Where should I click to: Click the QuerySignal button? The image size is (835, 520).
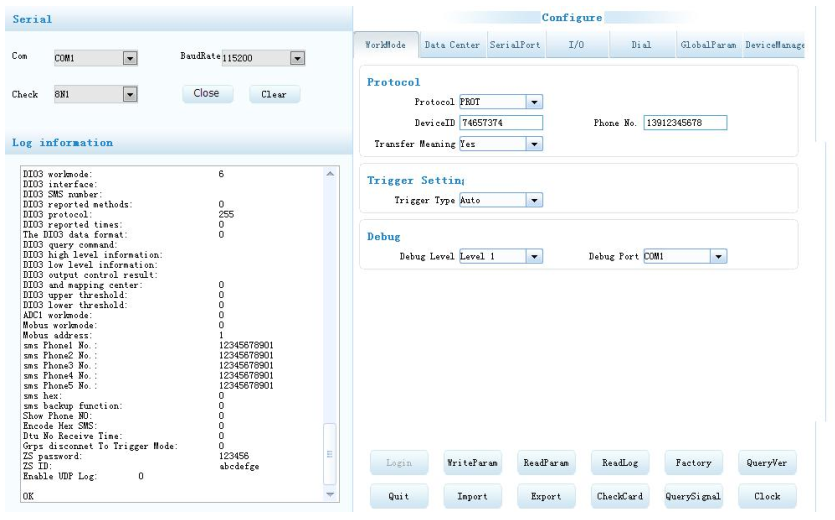tap(693, 496)
